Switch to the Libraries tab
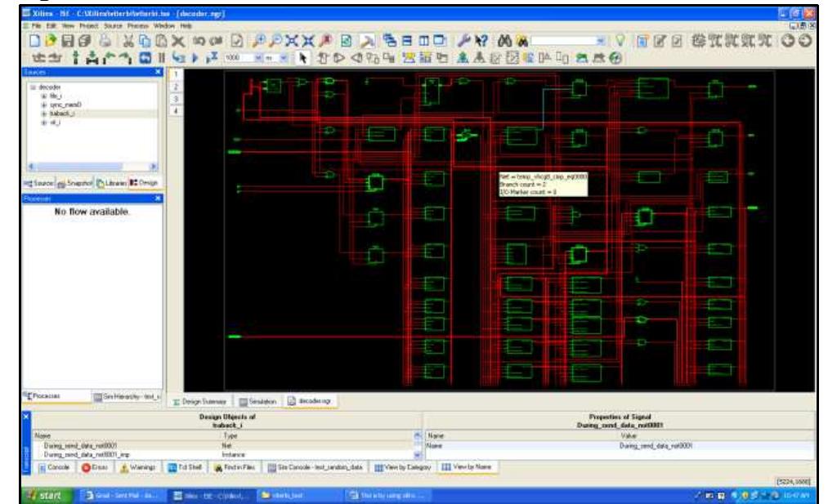828x504 pixels. pos(112,183)
